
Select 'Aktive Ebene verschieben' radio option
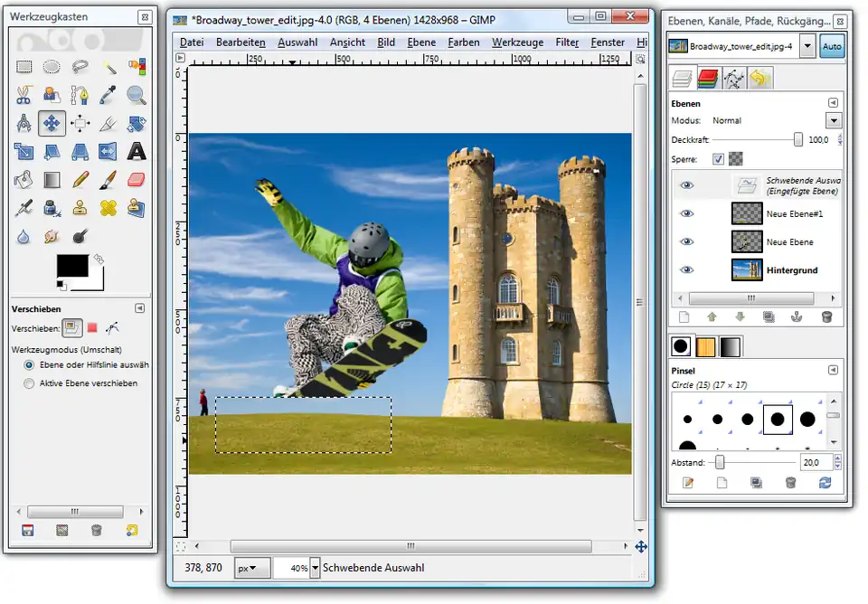30,383
